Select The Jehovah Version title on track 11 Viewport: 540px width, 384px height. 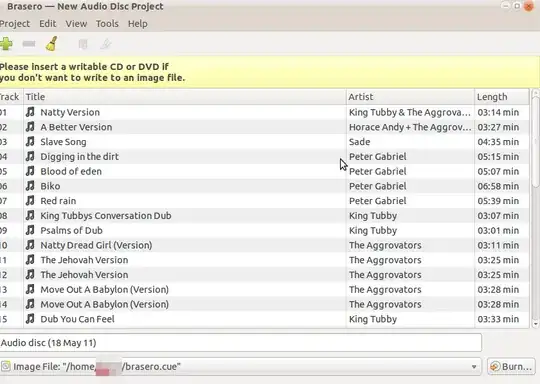coord(84,260)
